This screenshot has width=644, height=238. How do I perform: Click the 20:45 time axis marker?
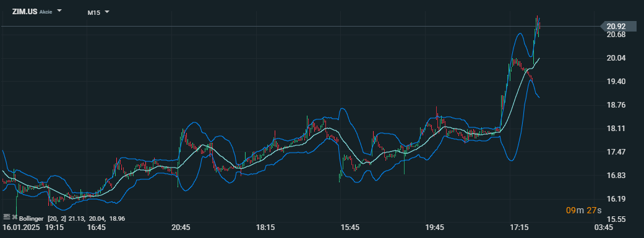[180, 227]
